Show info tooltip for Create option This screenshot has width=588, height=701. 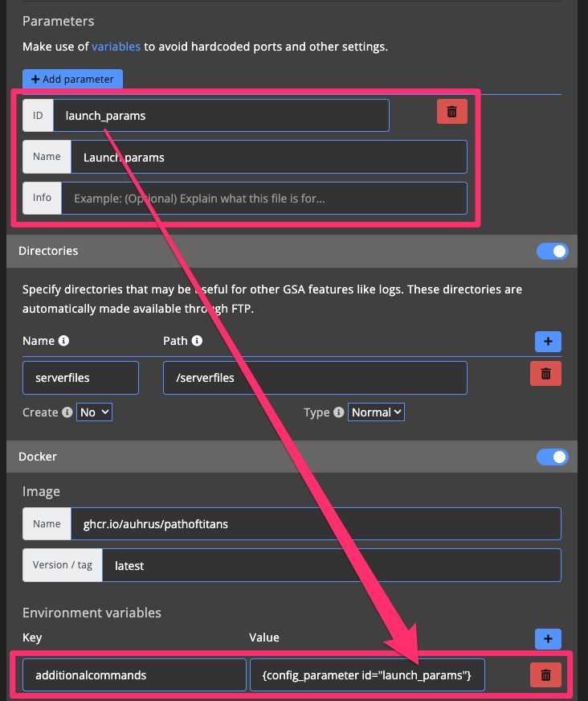click(x=67, y=412)
